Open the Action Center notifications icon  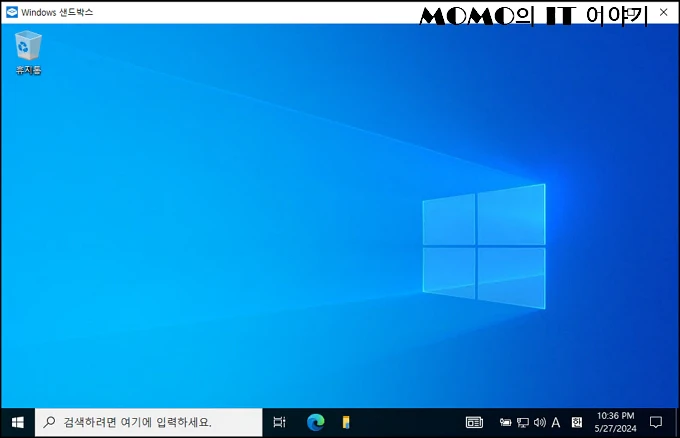coord(656,422)
